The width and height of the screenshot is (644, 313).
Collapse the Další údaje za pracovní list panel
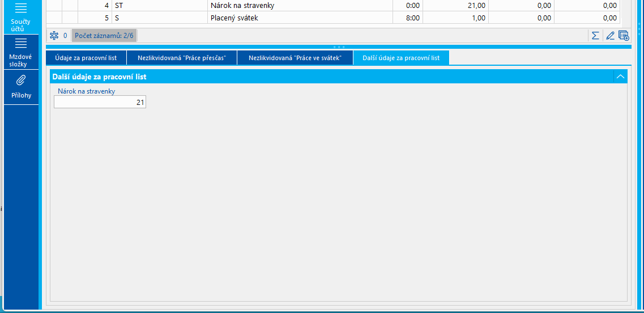click(620, 77)
